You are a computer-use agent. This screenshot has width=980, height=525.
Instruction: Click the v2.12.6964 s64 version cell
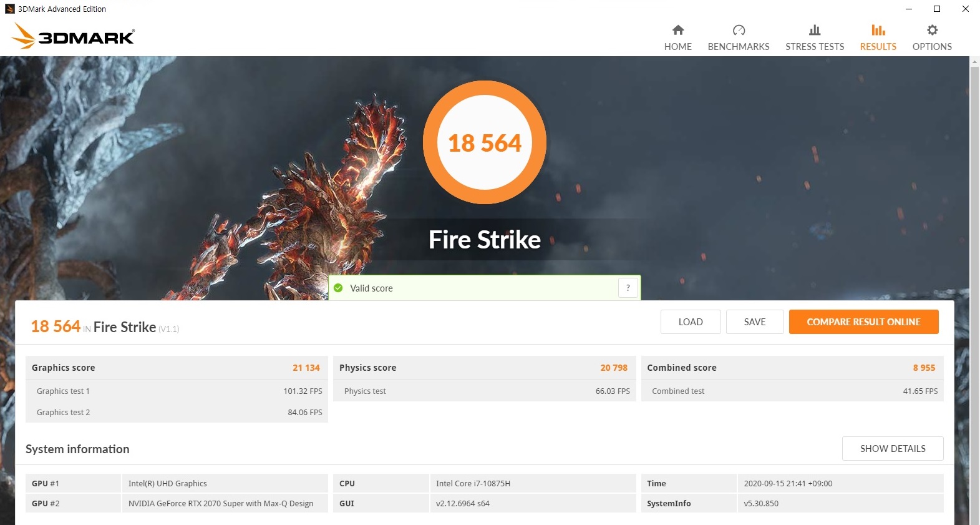(533, 503)
